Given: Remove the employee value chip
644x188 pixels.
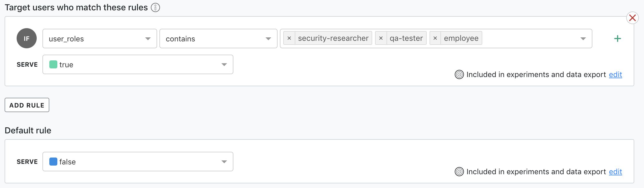Looking at the screenshot, I should pyautogui.click(x=436, y=38).
